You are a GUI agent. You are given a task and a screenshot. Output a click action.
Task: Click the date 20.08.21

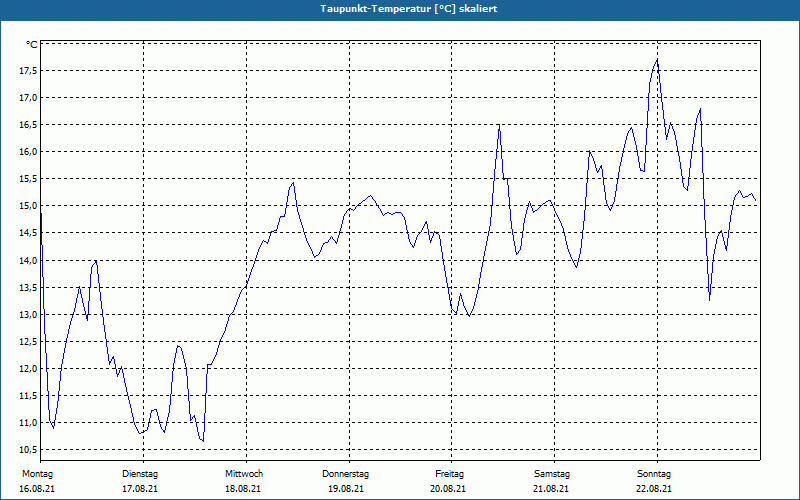pyautogui.click(x=448, y=489)
